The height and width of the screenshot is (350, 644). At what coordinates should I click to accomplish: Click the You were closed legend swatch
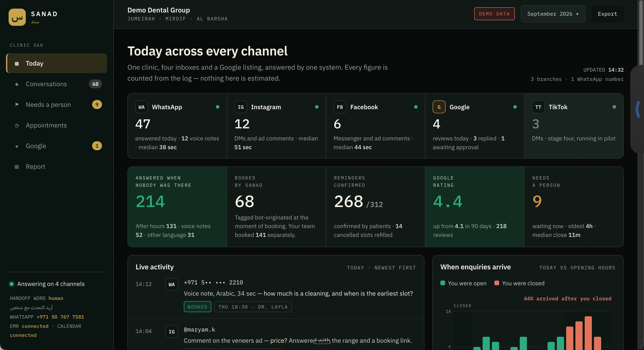pos(497,283)
